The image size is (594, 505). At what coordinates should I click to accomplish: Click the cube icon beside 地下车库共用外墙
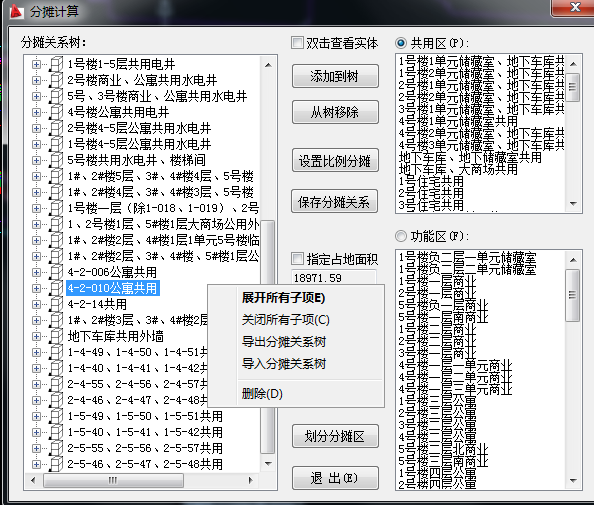[56, 336]
